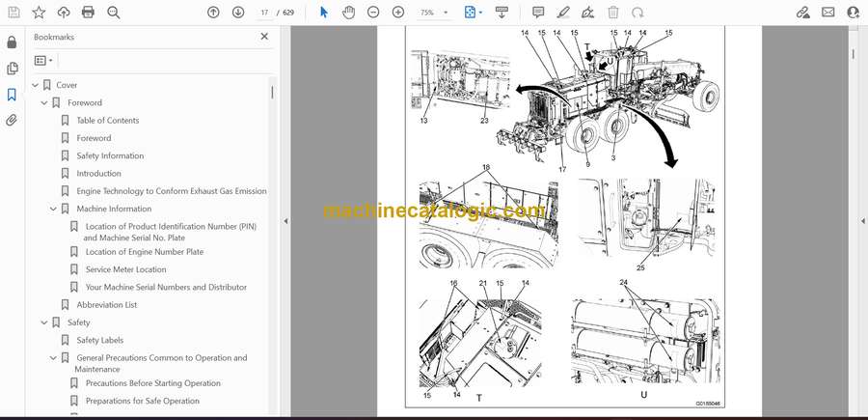
Task: Click the document vertical scrollbar
Action: tap(852, 54)
